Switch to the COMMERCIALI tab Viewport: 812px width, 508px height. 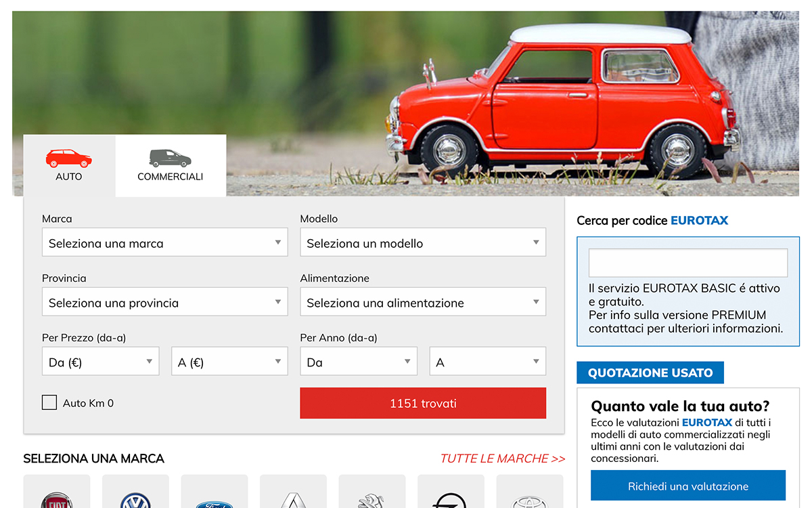click(170, 165)
